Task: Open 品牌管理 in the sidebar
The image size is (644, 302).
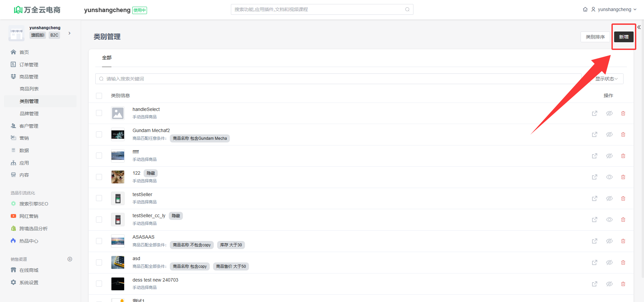Action: click(x=29, y=114)
